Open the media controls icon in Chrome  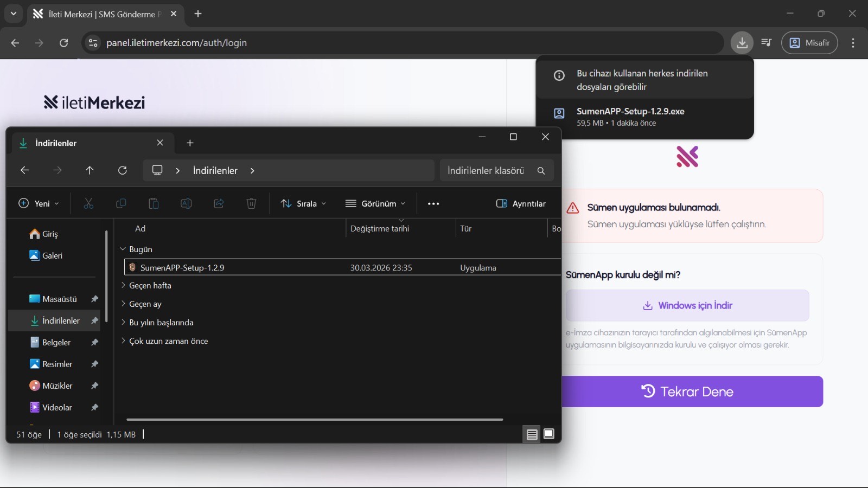coord(767,43)
